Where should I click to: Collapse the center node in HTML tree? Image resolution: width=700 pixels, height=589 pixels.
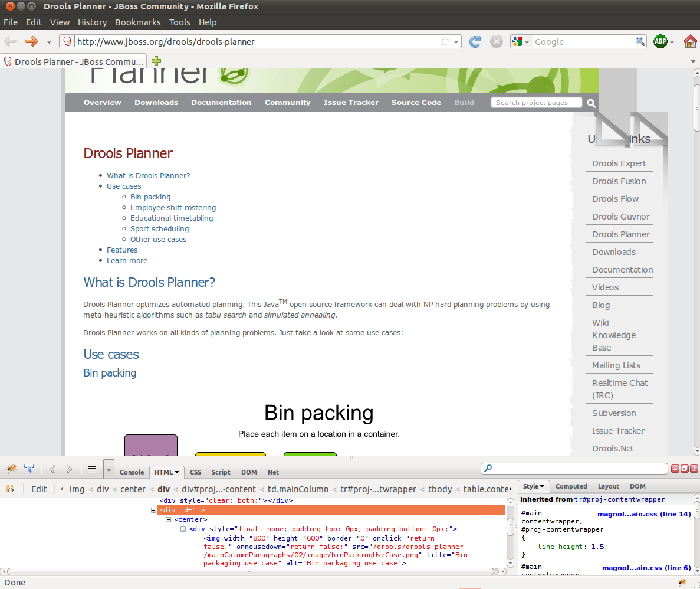pos(168,520)
